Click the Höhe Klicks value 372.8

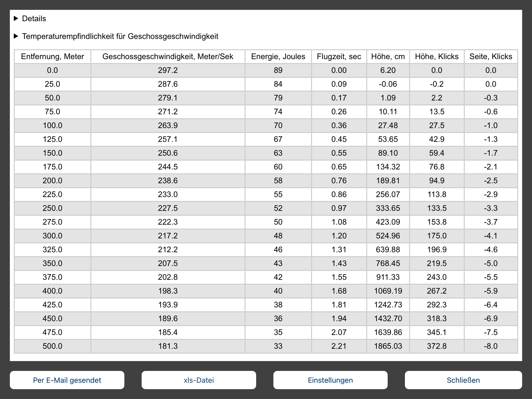click(x=437, y=346)
